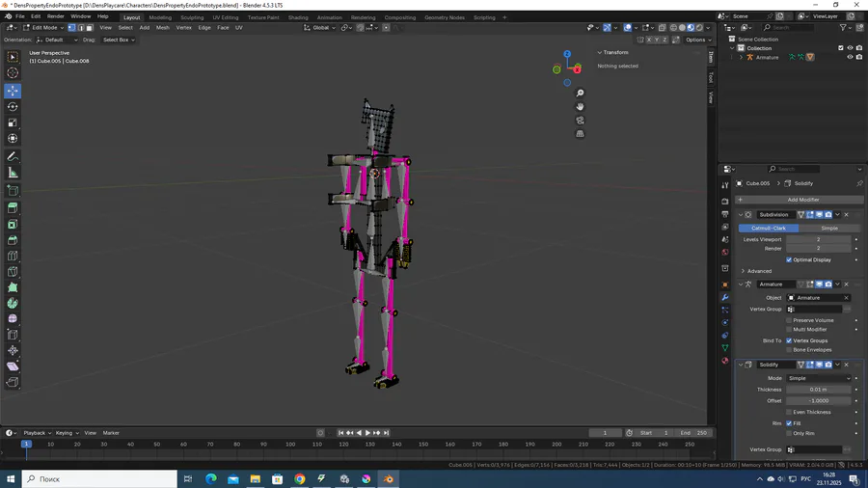
Task: Toggle camera view in viewport gizmo
Action: (580, 121)
